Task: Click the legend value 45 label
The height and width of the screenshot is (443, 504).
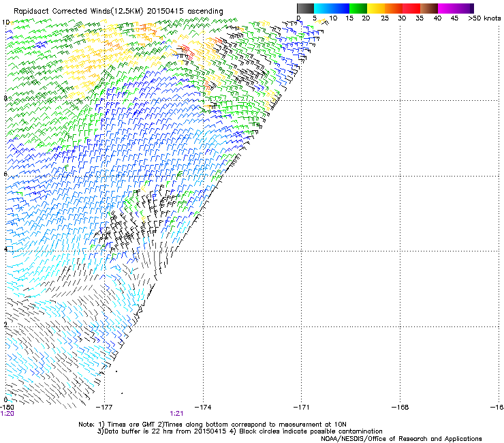Action: pyautogui.click(x=454, y=18)
